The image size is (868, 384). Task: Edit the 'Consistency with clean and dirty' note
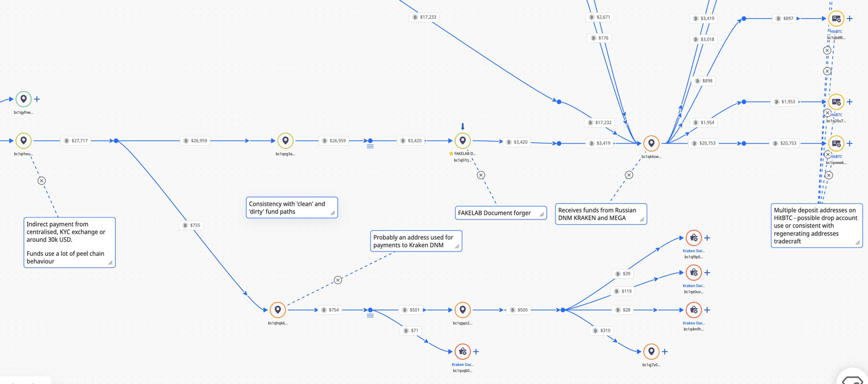[292, 207]
